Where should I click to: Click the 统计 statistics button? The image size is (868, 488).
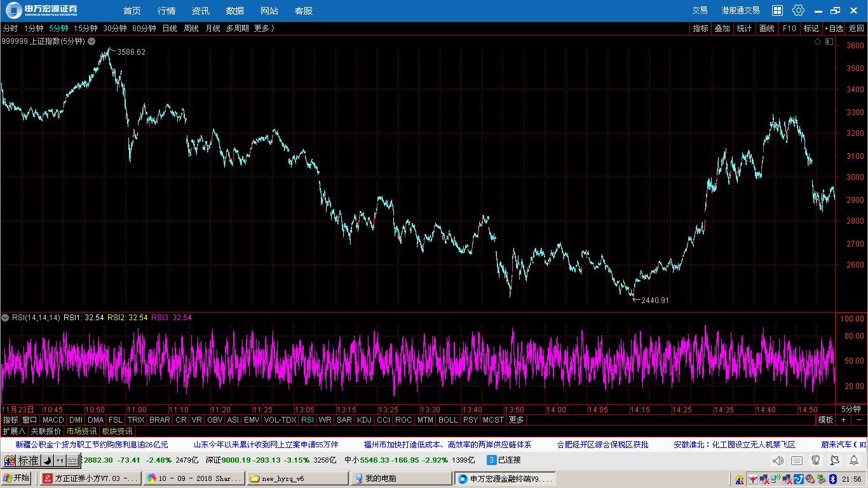pos(744,29)
